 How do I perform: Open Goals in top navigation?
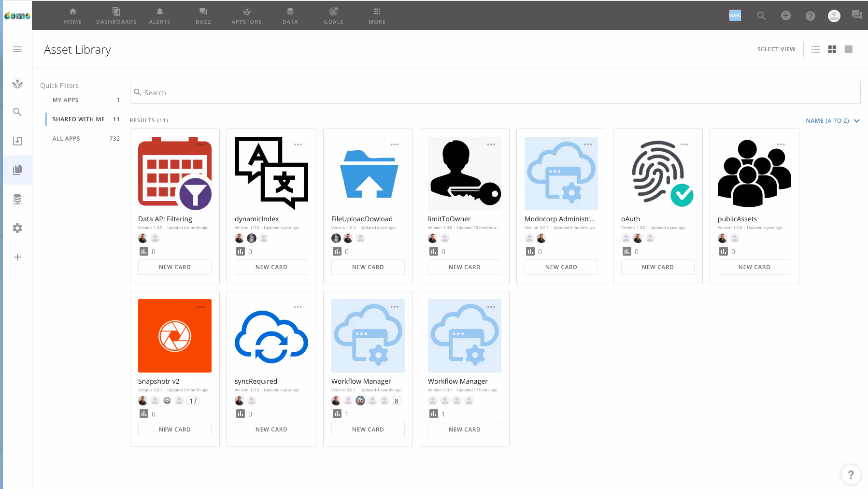point(334,15)
